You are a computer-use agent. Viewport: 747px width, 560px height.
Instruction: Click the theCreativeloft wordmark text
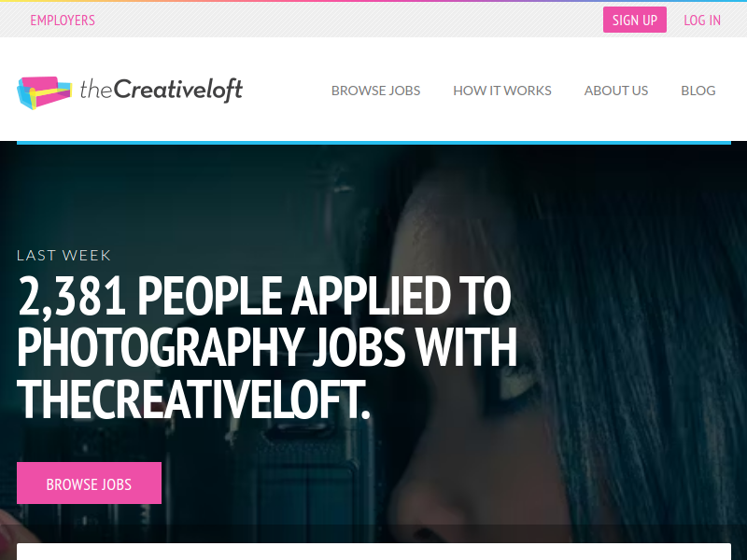point(162,90)
